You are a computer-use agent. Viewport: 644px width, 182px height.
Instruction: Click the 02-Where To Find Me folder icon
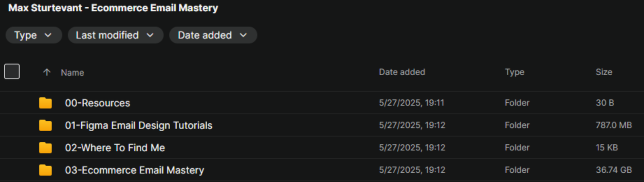[45, 148]
